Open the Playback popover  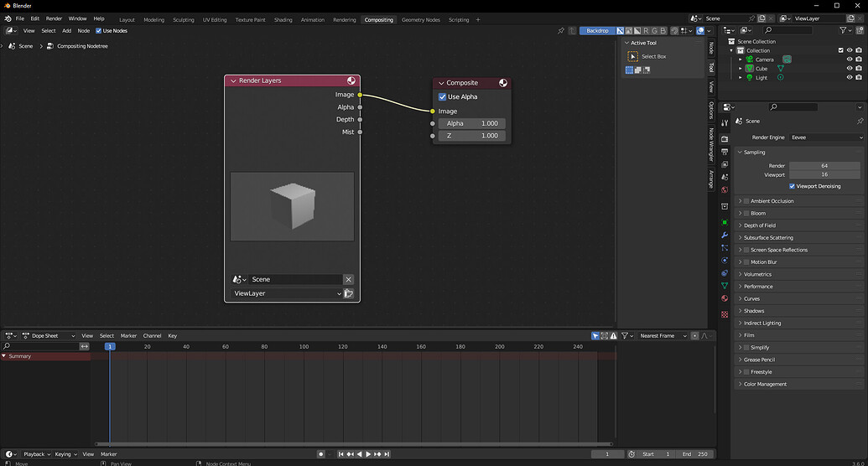(37, 454)
